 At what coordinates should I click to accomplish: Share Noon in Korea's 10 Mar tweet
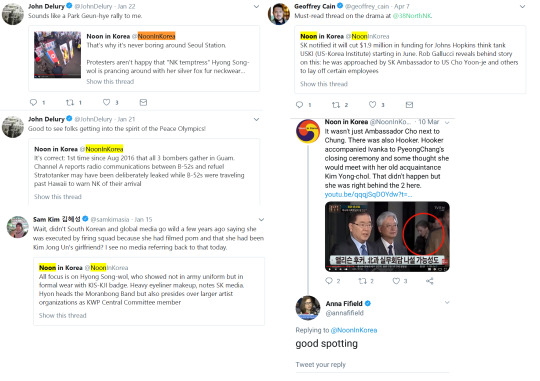(429, 281)
